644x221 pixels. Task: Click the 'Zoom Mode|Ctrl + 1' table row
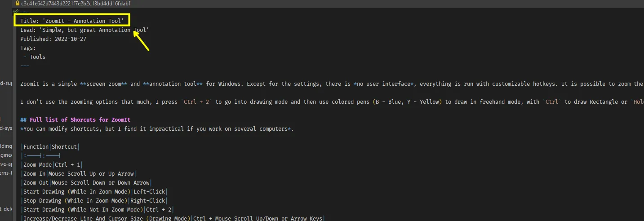52,165
